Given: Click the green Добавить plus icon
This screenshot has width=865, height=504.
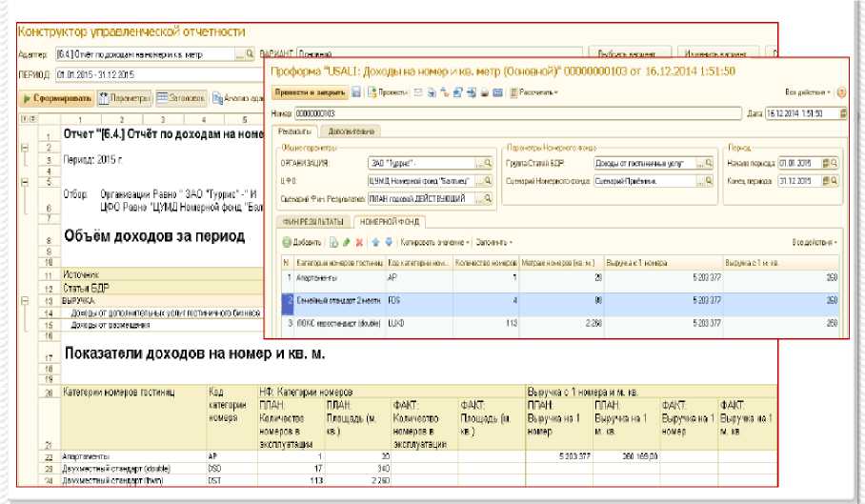Looking at the screenshot, I should click(286, 242).
